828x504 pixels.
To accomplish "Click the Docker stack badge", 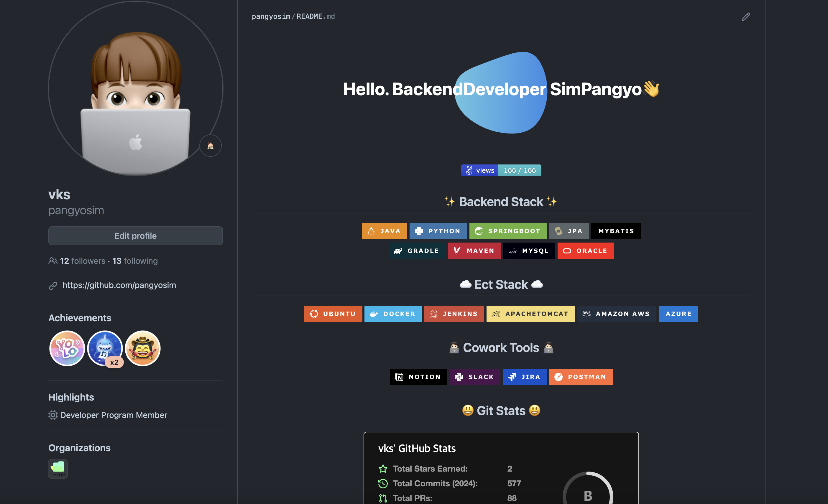I will coord(393,314).
